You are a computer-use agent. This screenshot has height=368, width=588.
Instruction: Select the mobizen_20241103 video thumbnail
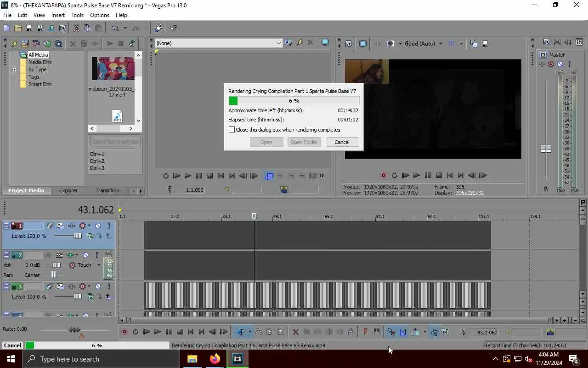(x=113, y=69)
